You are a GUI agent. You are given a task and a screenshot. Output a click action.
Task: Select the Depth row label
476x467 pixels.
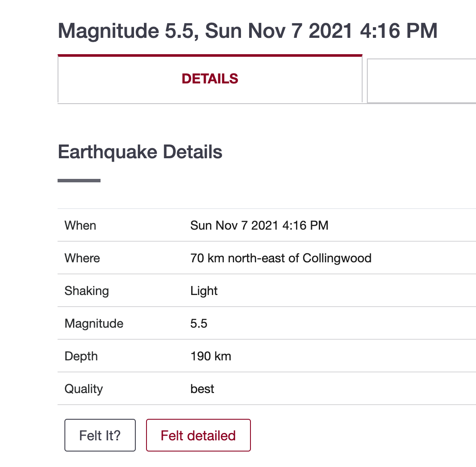coord(81,356)
